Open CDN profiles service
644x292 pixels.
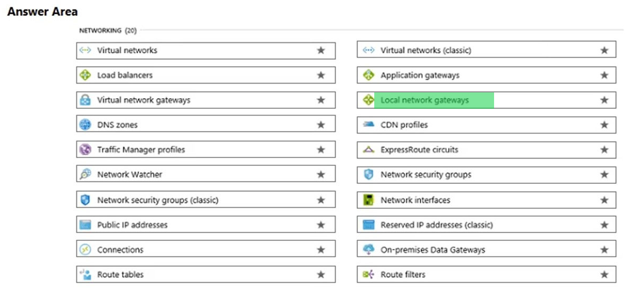tap(486, 125)
